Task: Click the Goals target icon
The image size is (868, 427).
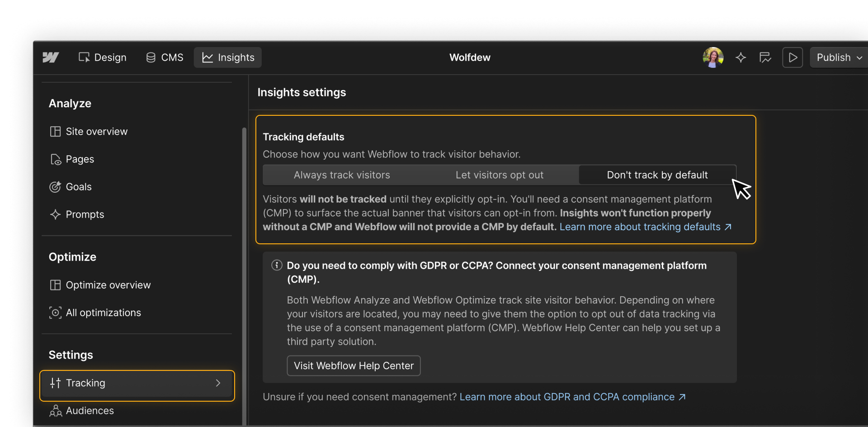Action: pyautogui.click(x=55, y=187)
